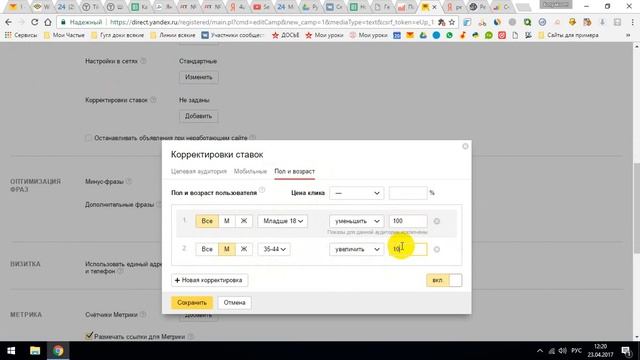The width and height of the screenshot is (640, 360).
Task: Open the Сайты для примера bookmark folder
Action: tap(568, 36)
